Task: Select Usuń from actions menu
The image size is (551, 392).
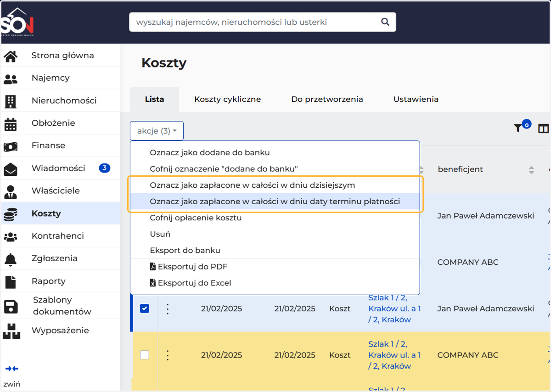Action: pos(275,234)
